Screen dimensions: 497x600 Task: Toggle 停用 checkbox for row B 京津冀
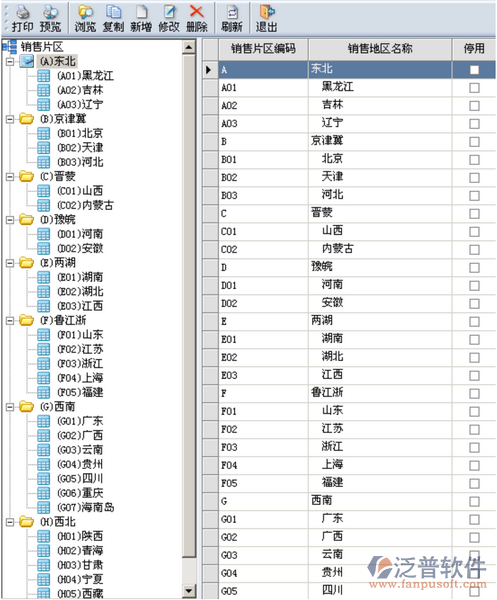pyautogui.click(x=474, y=142)
